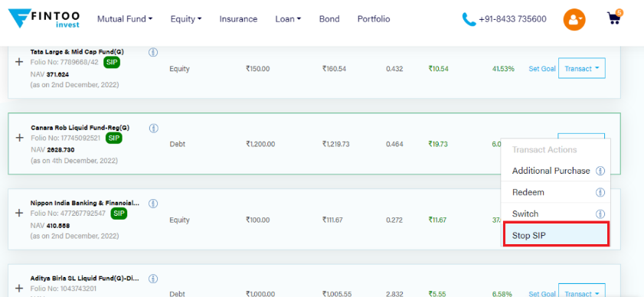Click the Fintoo Invest logo
Viewport: 644px width, 297px height.
point(44,19)
